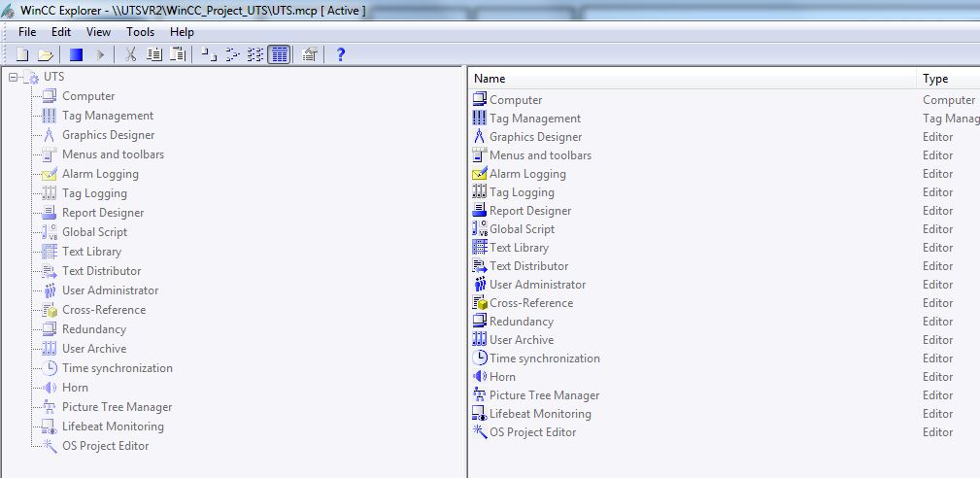Switch to small icons view
The image size is (980, 478).
231,55
